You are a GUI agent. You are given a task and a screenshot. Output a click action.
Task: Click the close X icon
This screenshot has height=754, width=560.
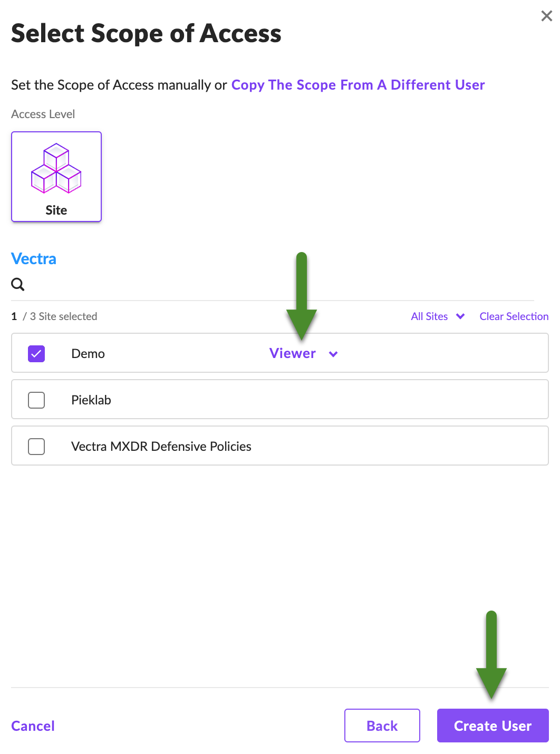pyautogui.click(x=546, y=16)
